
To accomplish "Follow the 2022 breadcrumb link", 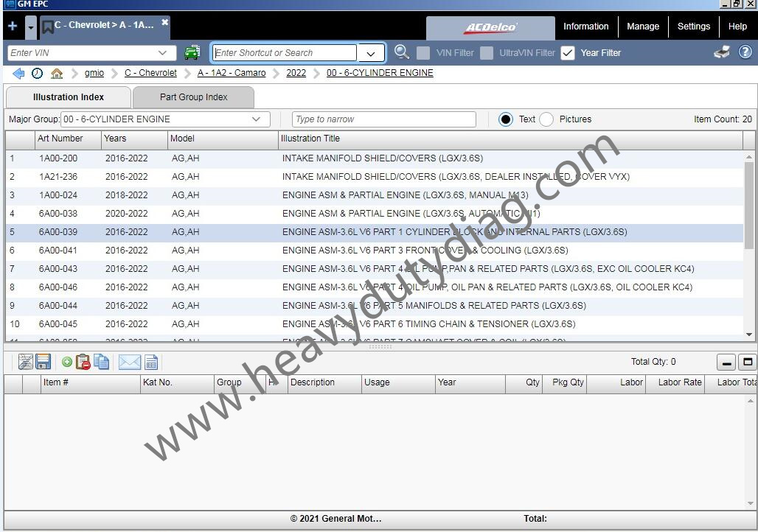I will [296, 73].
